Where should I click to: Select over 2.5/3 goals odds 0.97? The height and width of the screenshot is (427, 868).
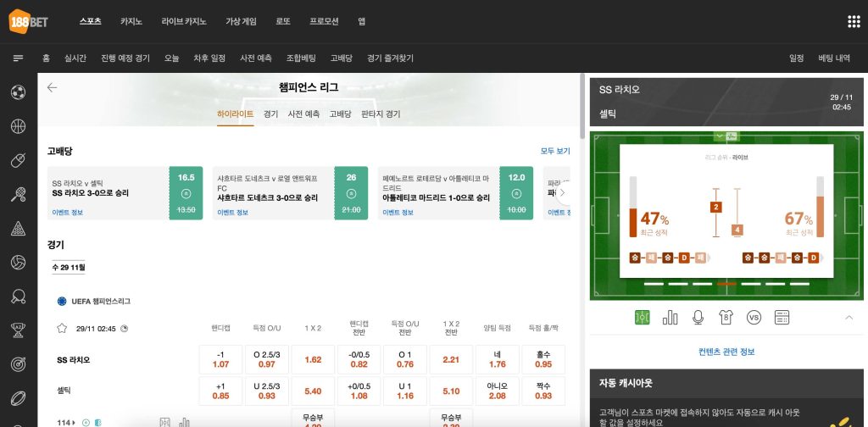click(267, 359)
